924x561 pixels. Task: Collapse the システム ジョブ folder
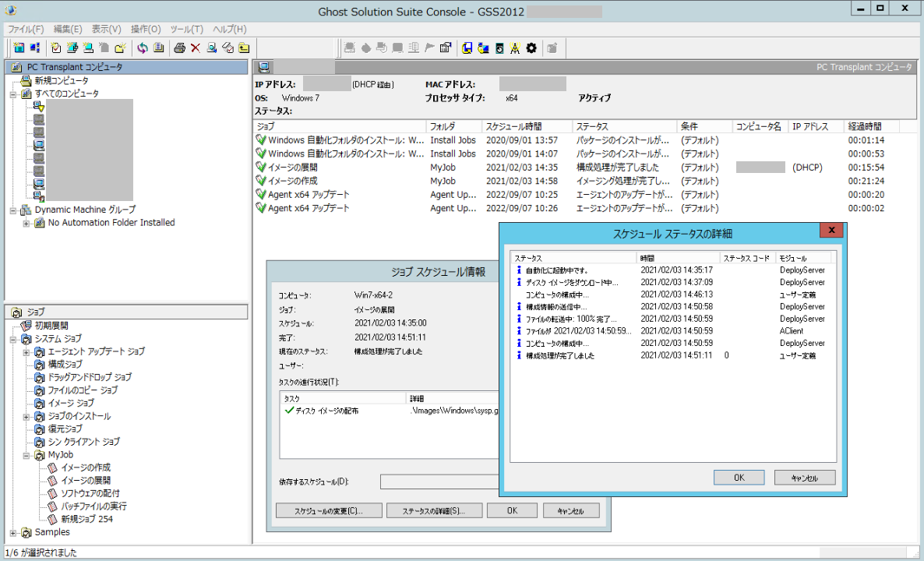[x=13, y=339]
